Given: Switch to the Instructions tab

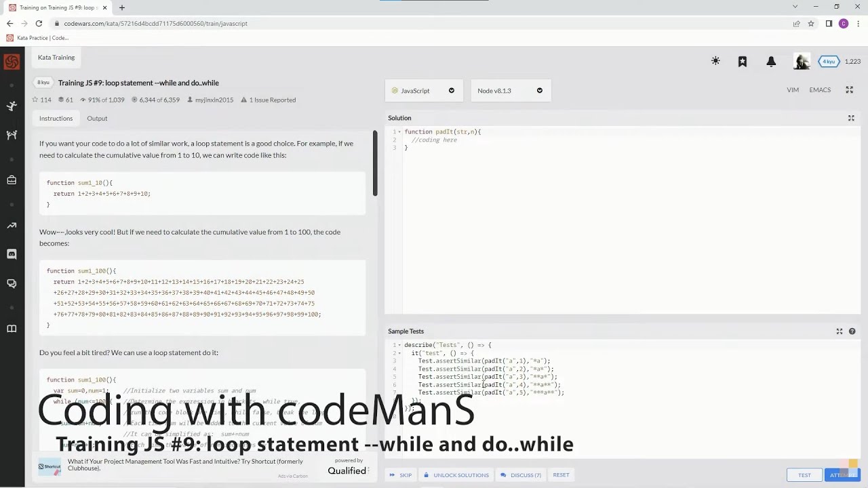Looking at the screenshot, I should [56, 118].
